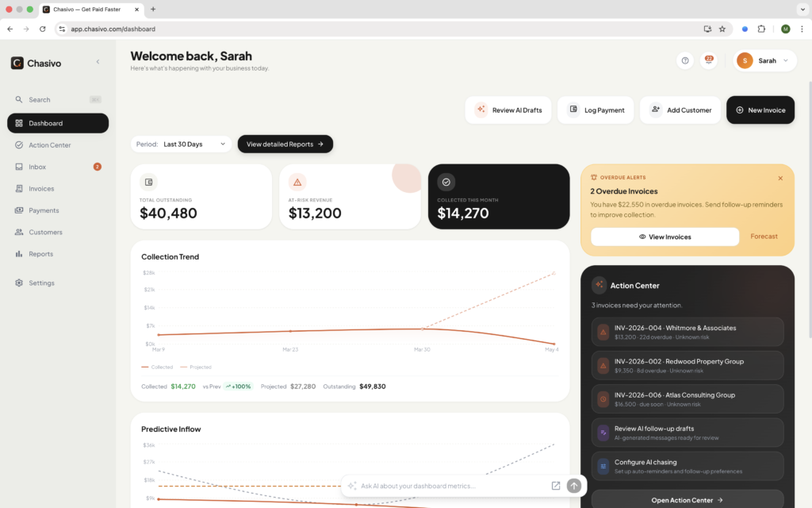Screen dimensions: 812x508
Task: Click the Payments sidebar icon
Action: click(20, 210)
